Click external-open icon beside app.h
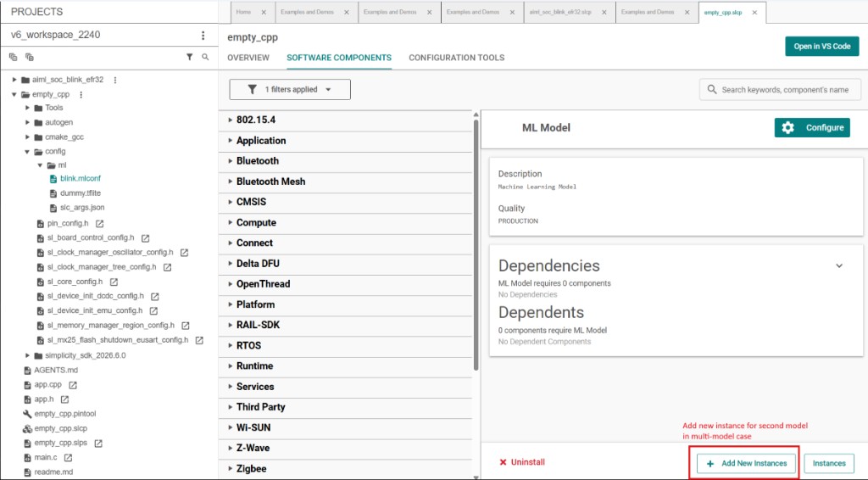The width and height of the screenshot is (868, 480). point(64,399)
